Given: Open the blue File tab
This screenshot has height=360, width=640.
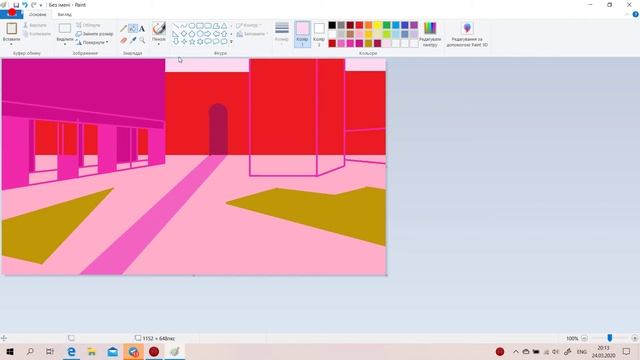Looking at the screenshot, I should [11, 14].
